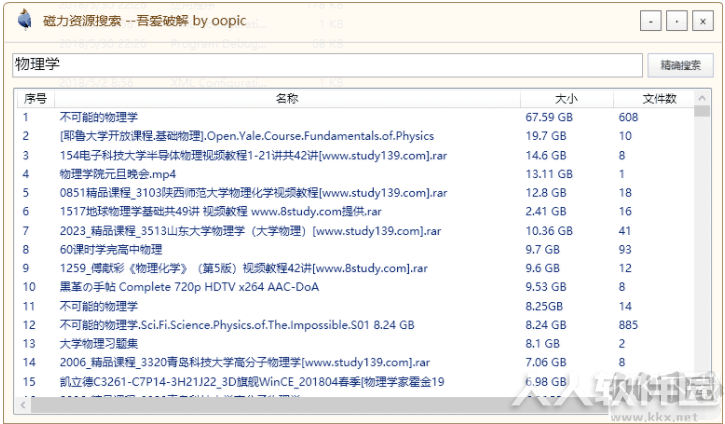Select 2023_精品课程 山东大学物理学 result
Viewport: 725px width, 424px height.
coord(250,231)
